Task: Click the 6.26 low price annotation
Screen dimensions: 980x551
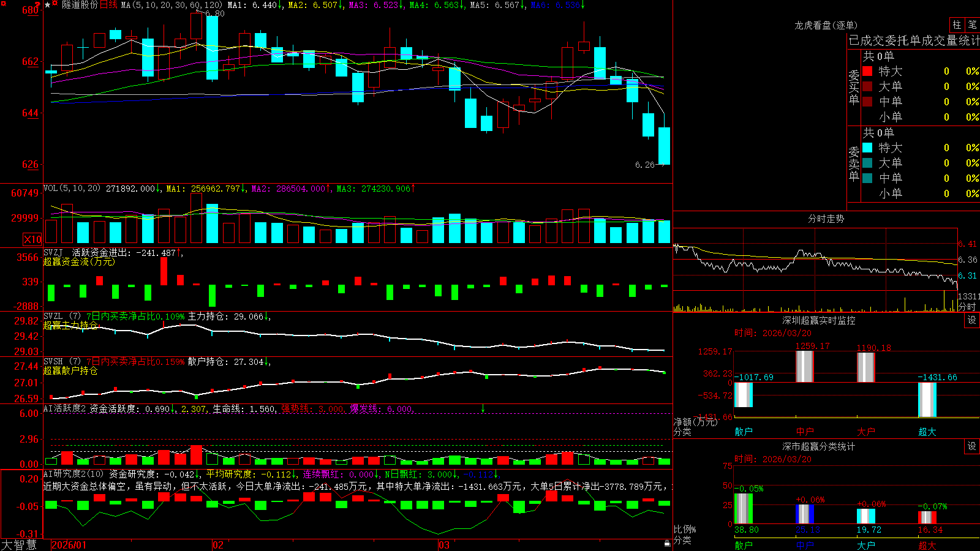Action: pyautogui.click(x=644, y=165)
